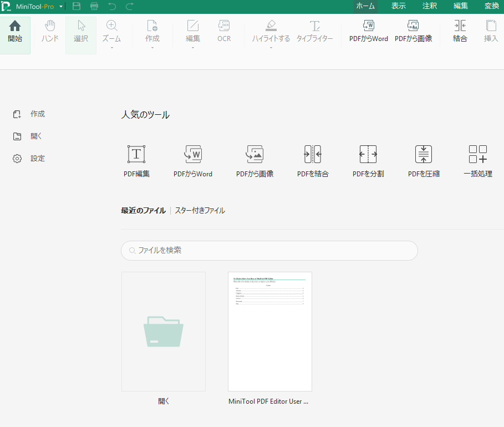The image size is (504, 427).
Task: Open the ズーム zoom tool
Action: [x=111, y=32]
